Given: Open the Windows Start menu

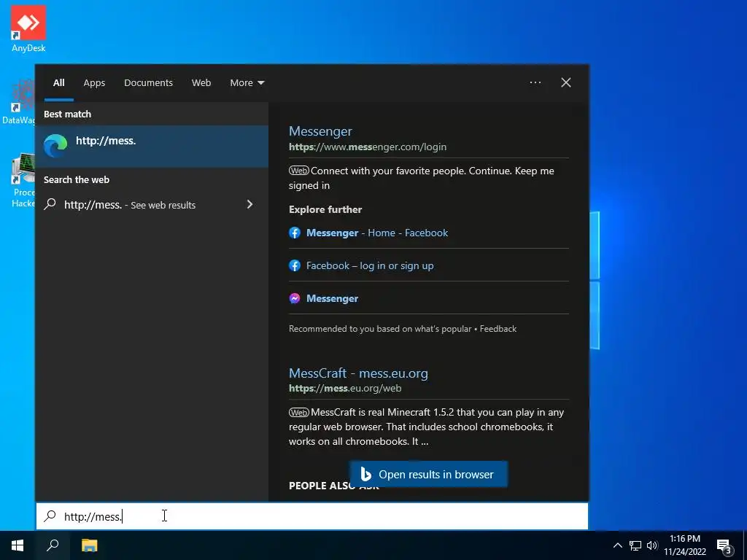Looking at the screenshot, I should click(18, 545).
